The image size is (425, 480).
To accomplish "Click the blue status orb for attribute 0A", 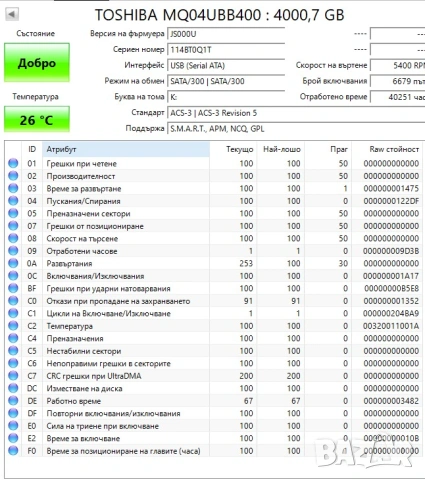I will coord(13,263).
